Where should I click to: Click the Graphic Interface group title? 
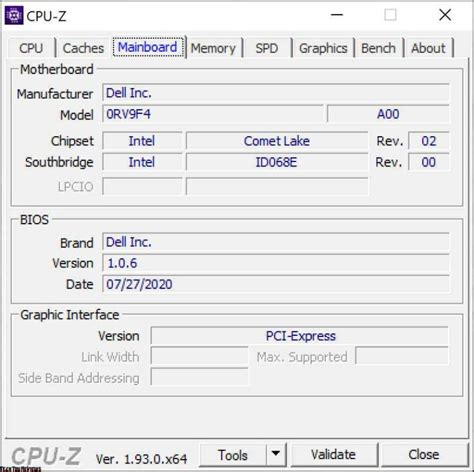coord(70,315)
